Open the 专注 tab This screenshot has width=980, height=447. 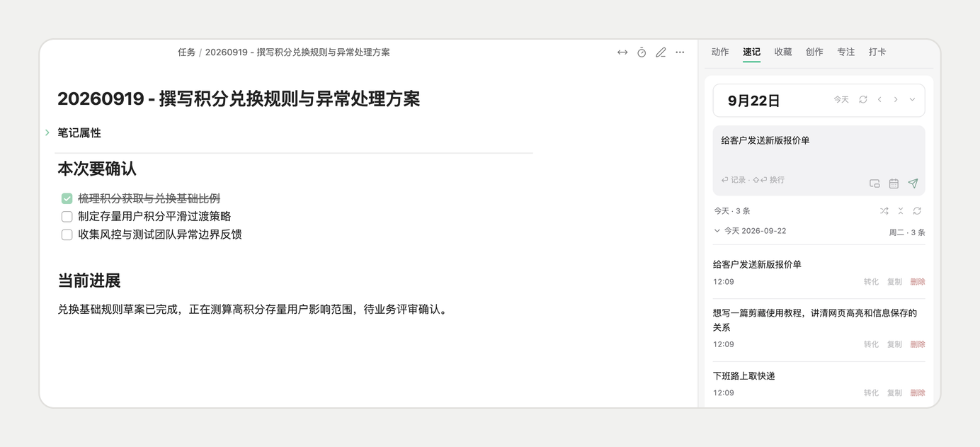pos(846,52)
